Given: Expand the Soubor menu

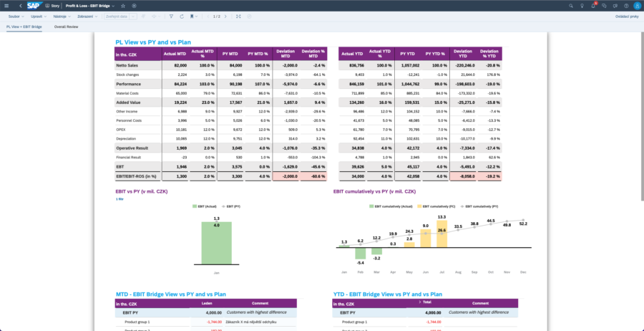Looking at the screenshot, I should click(x=16, y=16).
